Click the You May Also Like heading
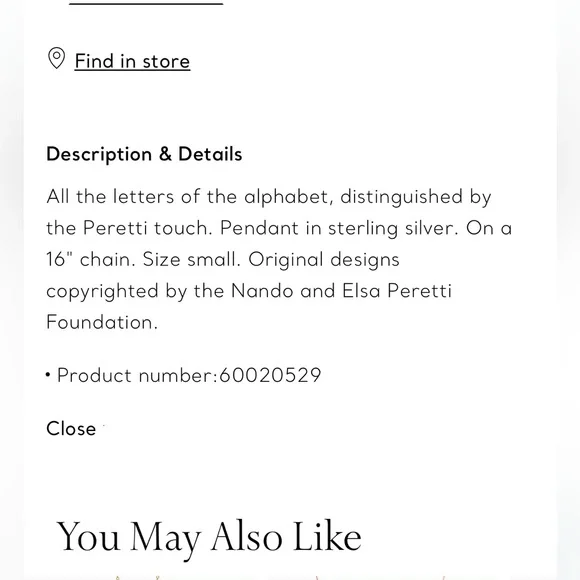 click(x=209, y=537)
